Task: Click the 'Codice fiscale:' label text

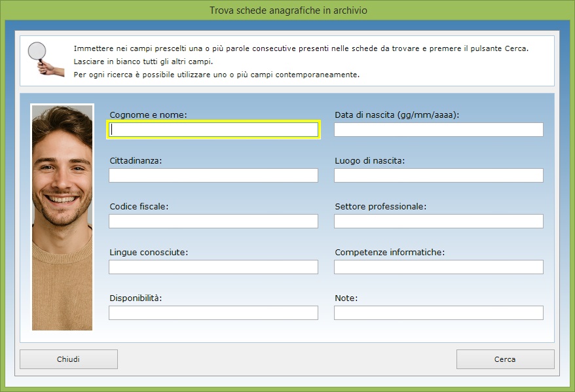Action: pos(139,207)
